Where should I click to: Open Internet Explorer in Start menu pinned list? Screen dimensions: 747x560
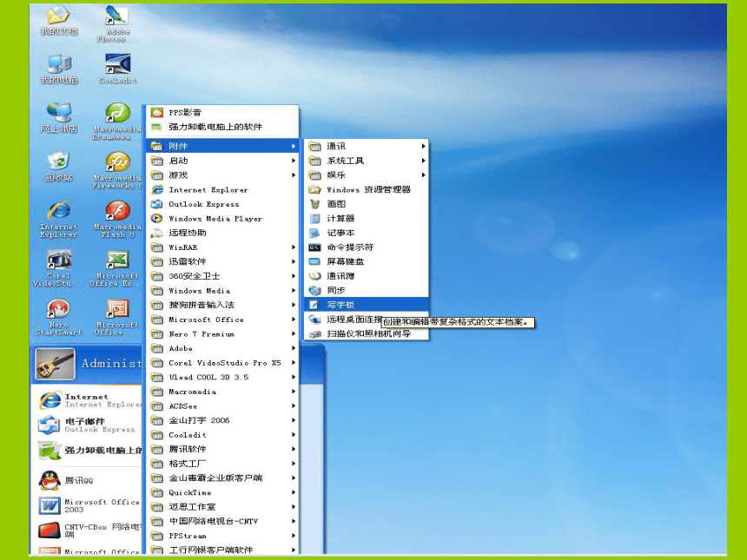[89, 400]
